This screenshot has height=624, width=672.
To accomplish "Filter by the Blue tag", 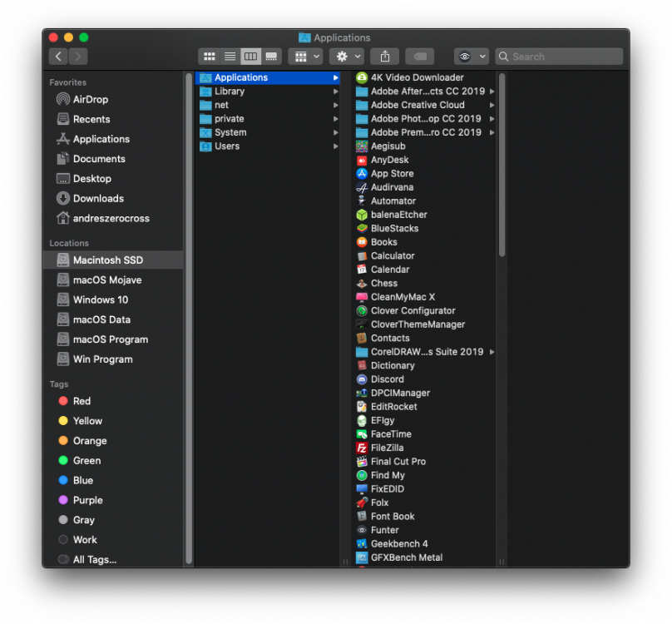I will coord(114,481).
